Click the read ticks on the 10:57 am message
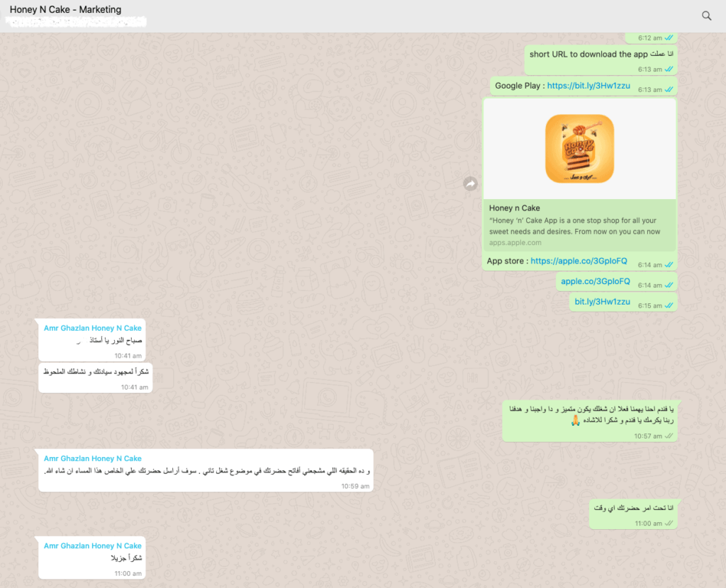 pos(669,436)
